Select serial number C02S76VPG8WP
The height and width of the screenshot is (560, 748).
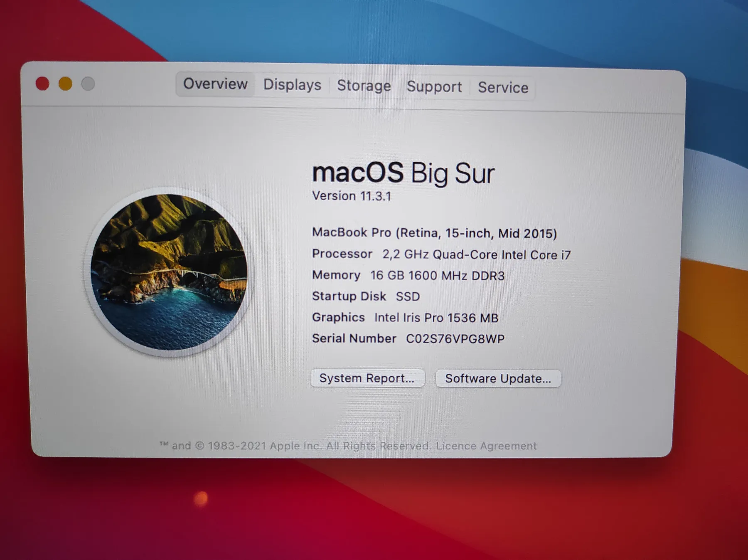[455, 339]
